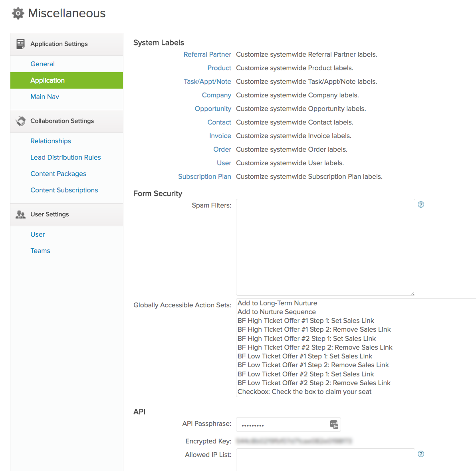Open the Product label customization
The image size is (476, 471).
tap(219, 68)
